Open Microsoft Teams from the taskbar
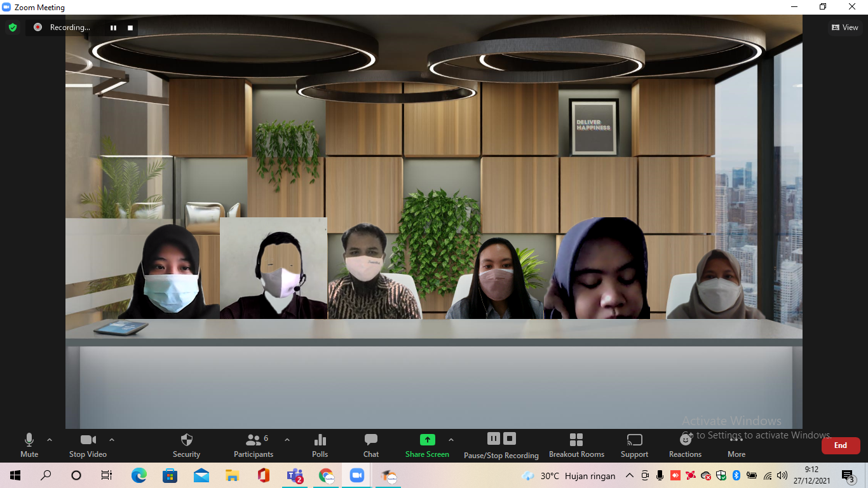The height and width of the screenshot is (488, 868). (295, 475)
